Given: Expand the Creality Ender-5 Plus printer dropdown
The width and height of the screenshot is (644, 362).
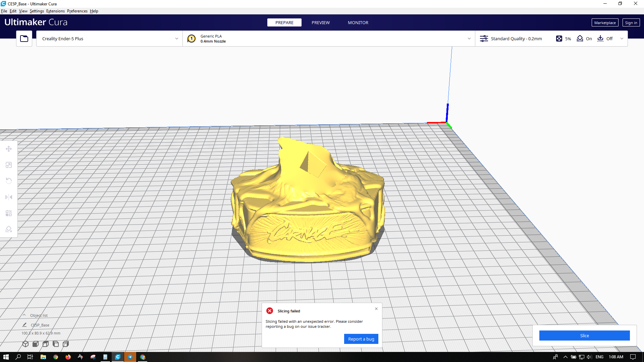Looking at the screenshot, I should (176, 39).
